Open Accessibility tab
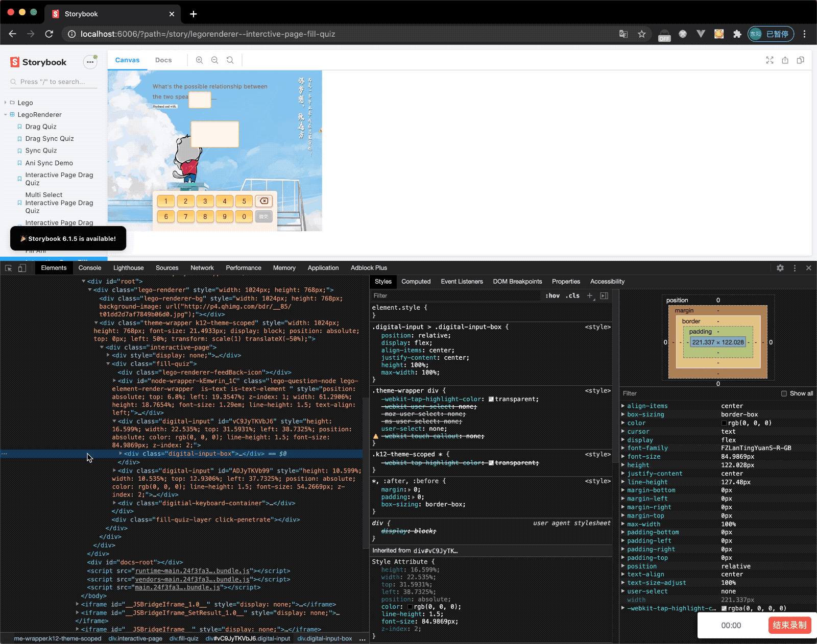 pos(607,282)
